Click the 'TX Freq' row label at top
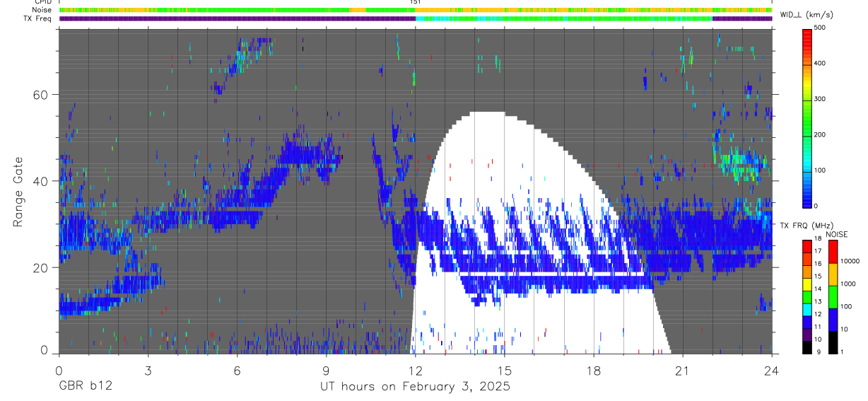Screen dimensions: 868x401 [x=38, y=18]
